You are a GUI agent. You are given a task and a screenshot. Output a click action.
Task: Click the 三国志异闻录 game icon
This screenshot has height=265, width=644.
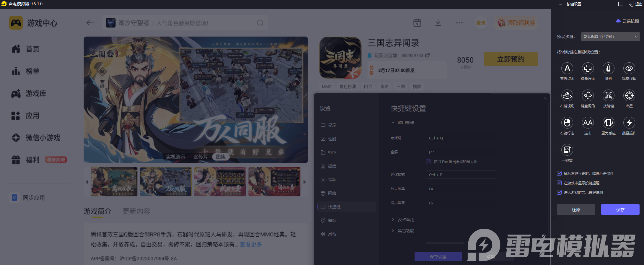(340, 58)
